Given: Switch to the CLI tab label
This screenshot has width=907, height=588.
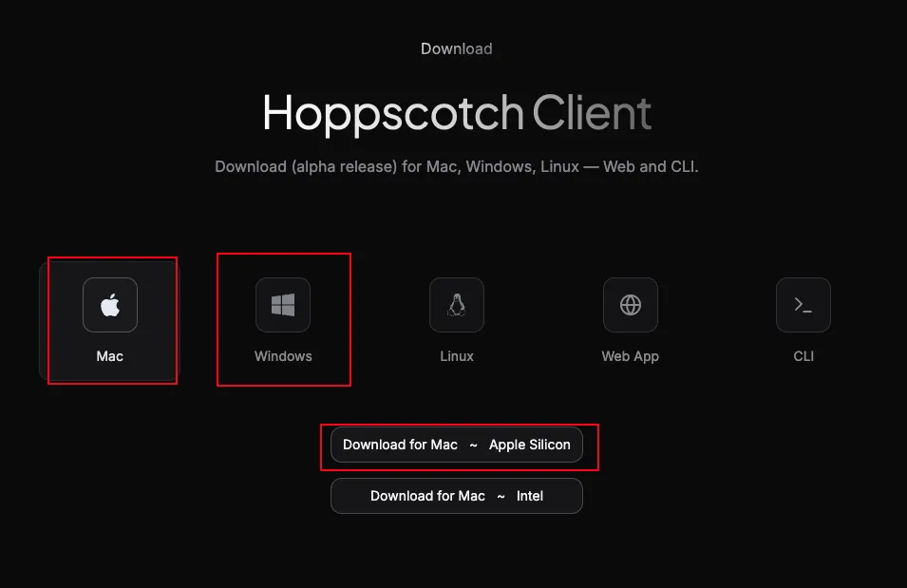Looking at the screenshot, I should [803, 356].
